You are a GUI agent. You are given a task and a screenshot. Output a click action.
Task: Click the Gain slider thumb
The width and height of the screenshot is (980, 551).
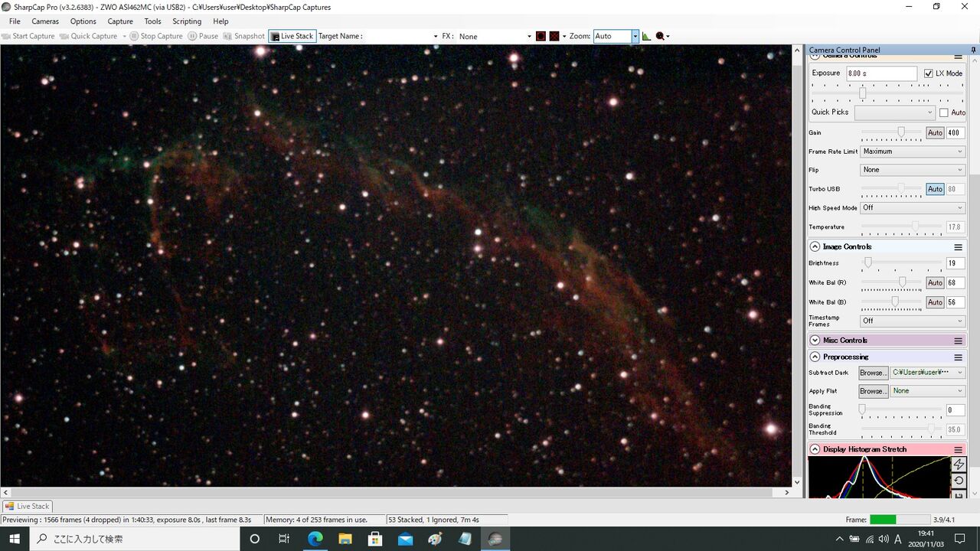pos(901,132)
